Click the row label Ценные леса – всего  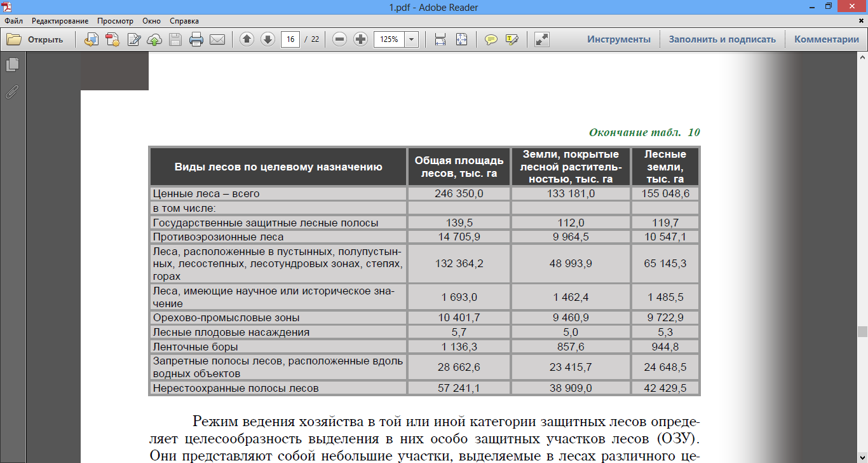point(206,193)
